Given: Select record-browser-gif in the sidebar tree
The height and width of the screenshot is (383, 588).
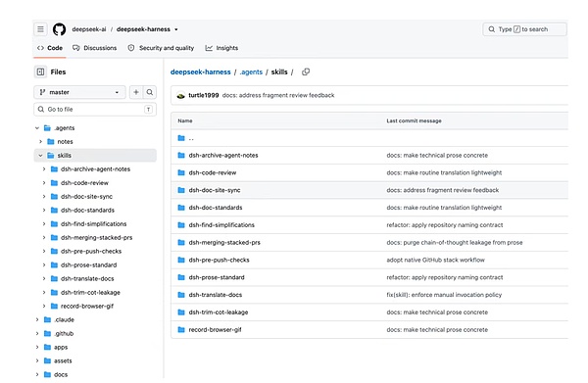Looking at the screenshot, I should pyautogui.click(x=87, y=306).
